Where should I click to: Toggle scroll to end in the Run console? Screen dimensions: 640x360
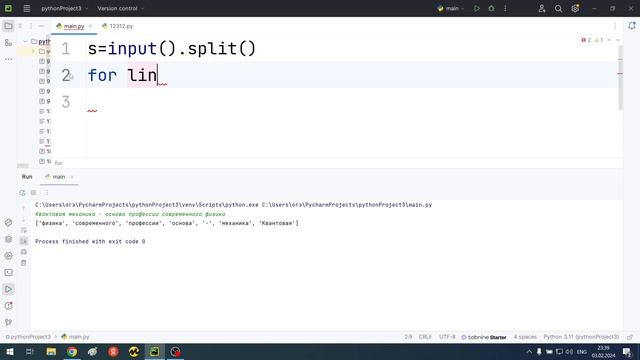click(24, 241)
